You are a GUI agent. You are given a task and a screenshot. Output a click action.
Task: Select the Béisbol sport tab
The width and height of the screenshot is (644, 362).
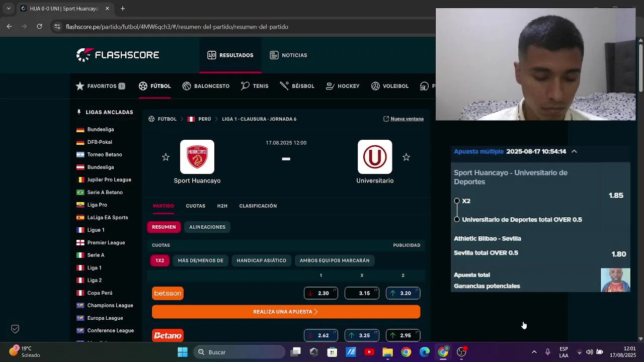coord(297,86)
